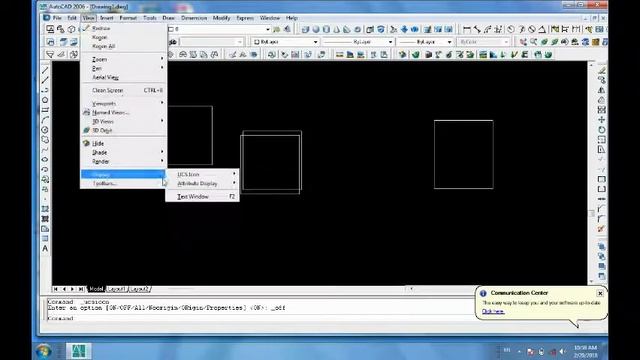This screenshot has width=640, height=360.
Task: Click the Zoom magnifier icon in toolbar
Action: click(x=533, y=42)
